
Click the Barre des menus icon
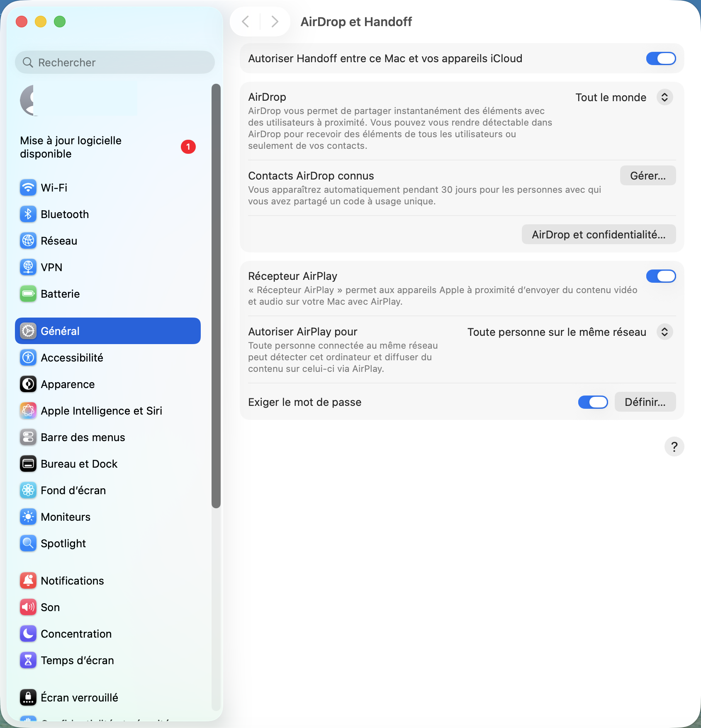pos(28,437)
